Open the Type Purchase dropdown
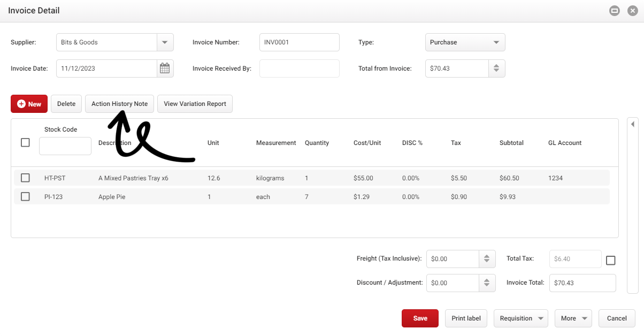Screen dimensions: 644x336 [465, 42]
